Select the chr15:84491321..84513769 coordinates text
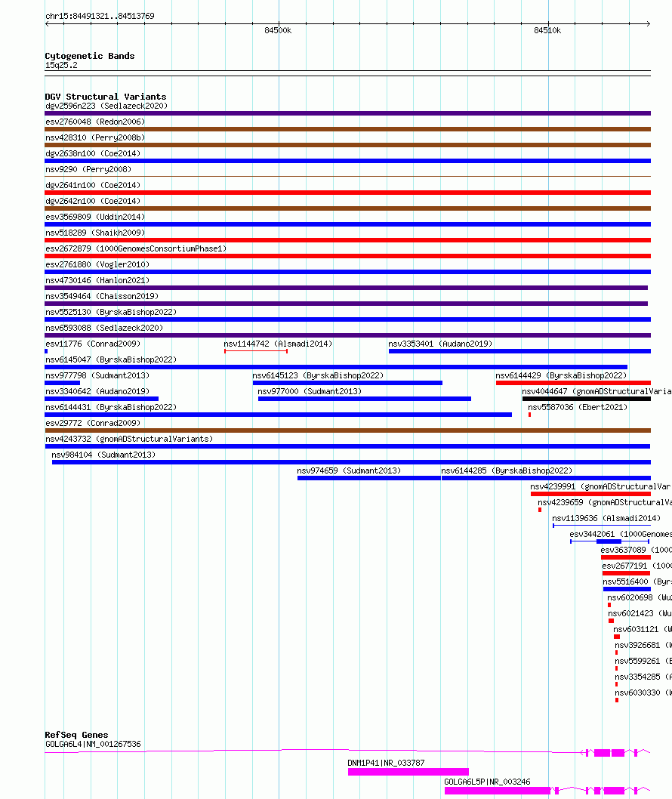 click(100, 16)
